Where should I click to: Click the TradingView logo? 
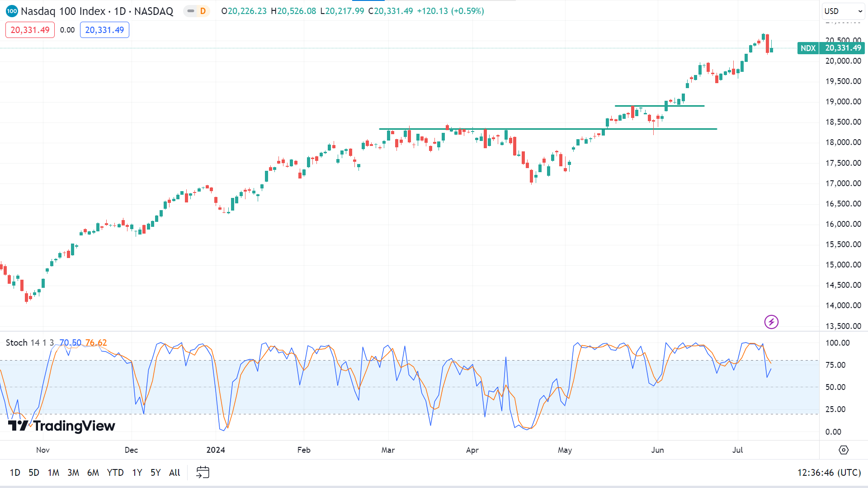coord(61,426)
